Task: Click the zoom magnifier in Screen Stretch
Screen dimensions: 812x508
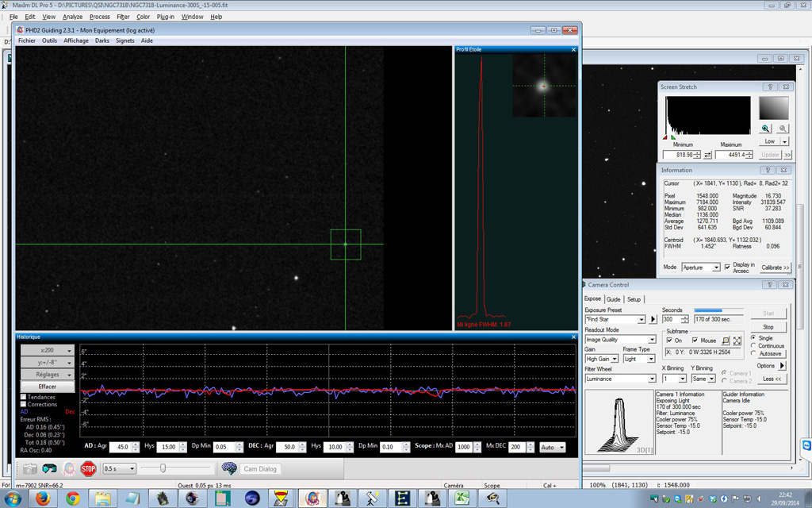Action: coord(764,128)
